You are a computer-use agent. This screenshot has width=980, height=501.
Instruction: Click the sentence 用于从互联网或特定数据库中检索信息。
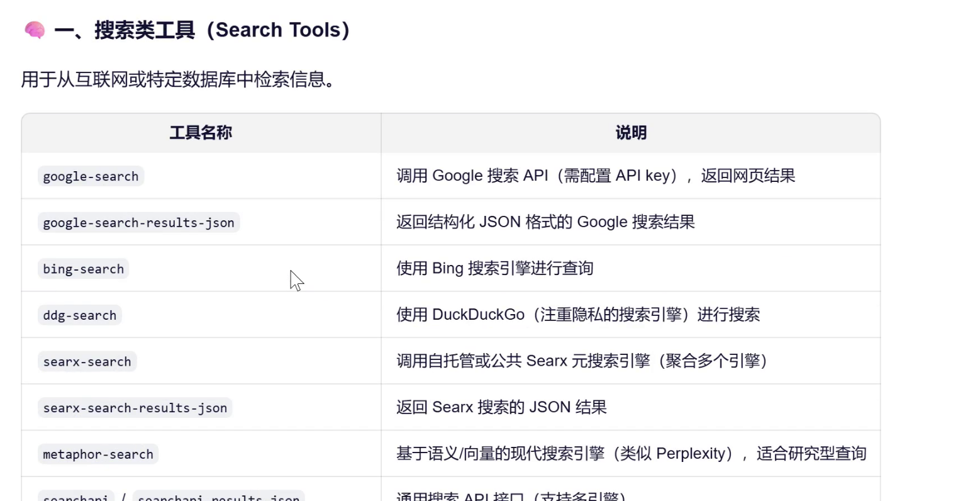(x=178, y=79)
